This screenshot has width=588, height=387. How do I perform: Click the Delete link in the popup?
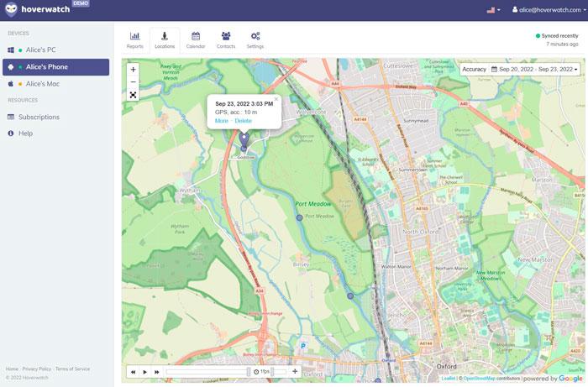243,121
